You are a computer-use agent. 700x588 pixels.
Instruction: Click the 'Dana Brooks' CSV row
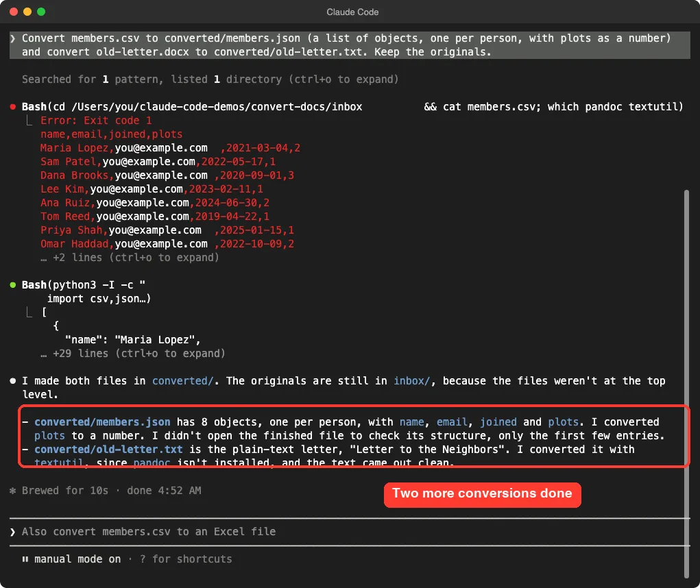point(167,175)
